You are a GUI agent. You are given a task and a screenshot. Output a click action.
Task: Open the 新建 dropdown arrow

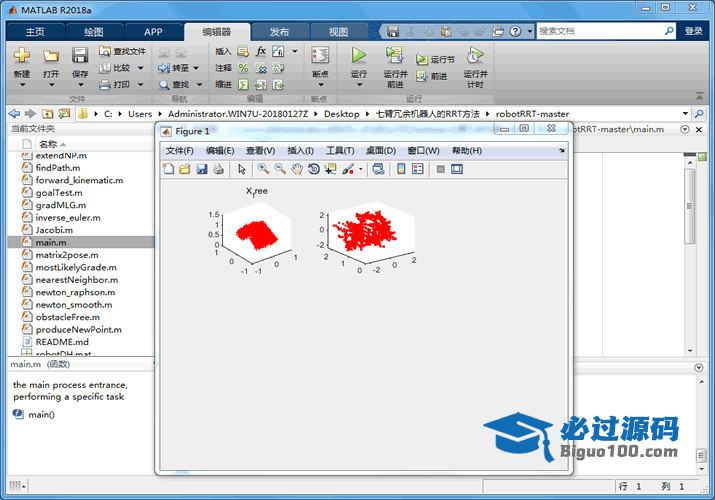pos(22,85)
